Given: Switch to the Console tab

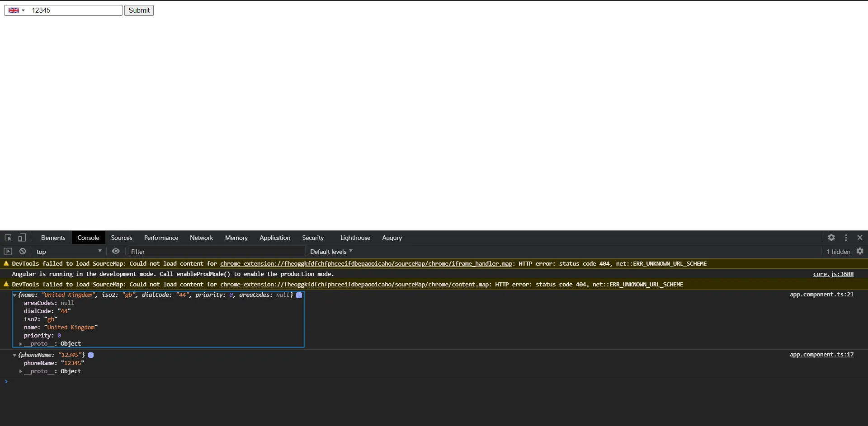Looking at the screenshot, I should (88, 238).
